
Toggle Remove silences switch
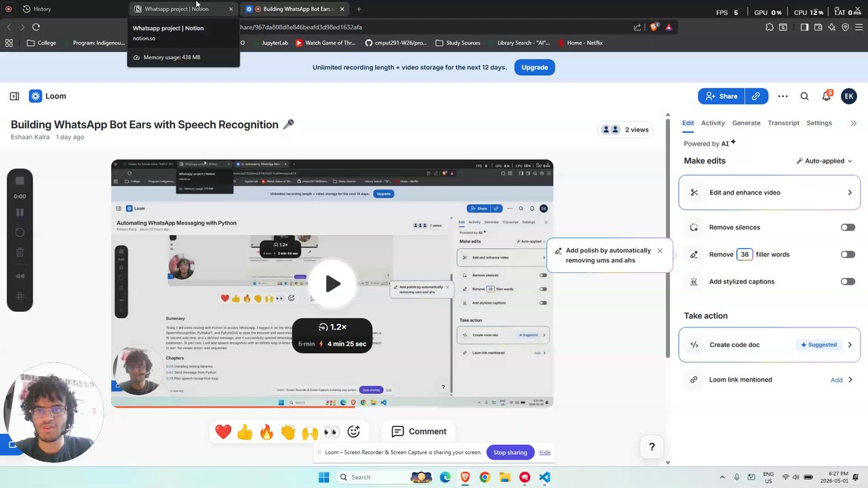click(x=848, y=228)
